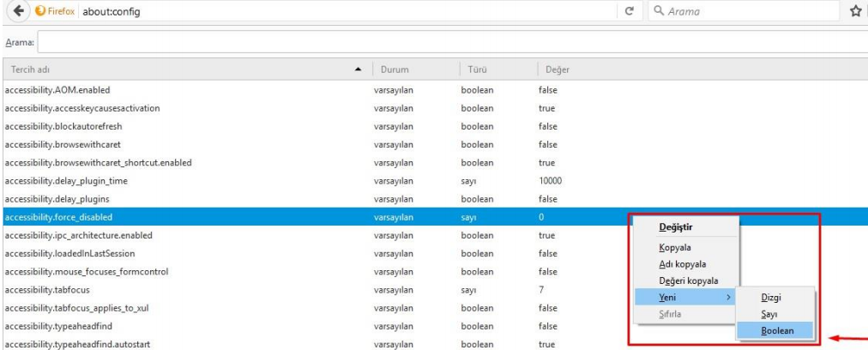Image resolution: width=868 pixels, height=350 pixels.
Task: Select accessibility.accesskeycausesactivation preference
Action: (82, 108)
